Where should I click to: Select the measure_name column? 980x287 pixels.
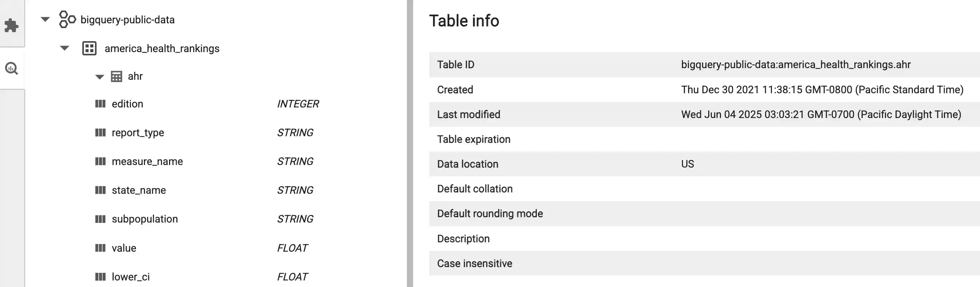pyautogui.click(x=147, y=162)
